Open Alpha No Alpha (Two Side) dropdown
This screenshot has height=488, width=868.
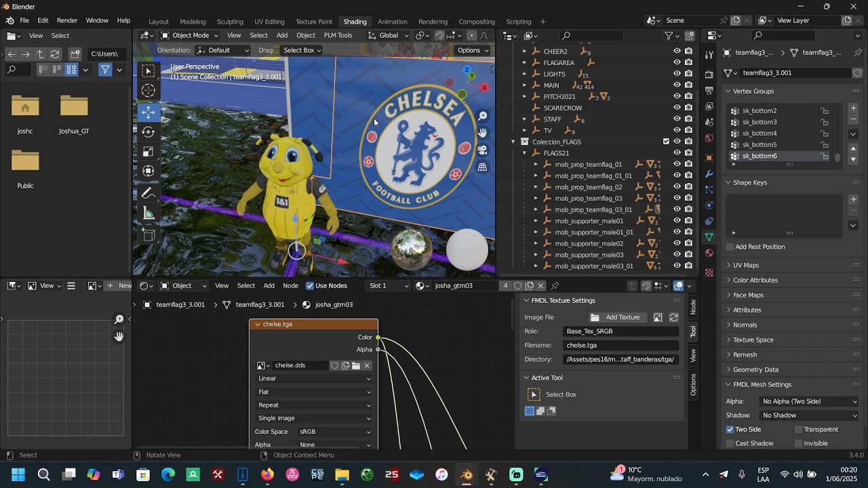[808, 401]
